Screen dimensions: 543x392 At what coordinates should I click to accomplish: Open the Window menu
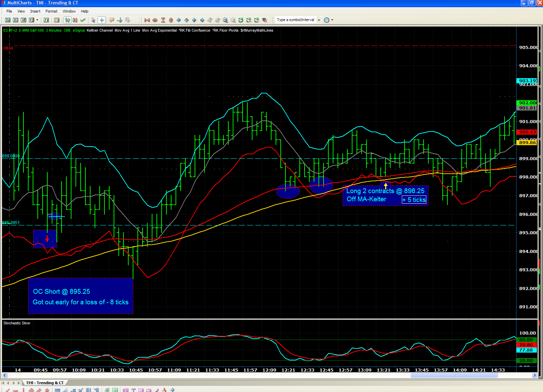69,11
